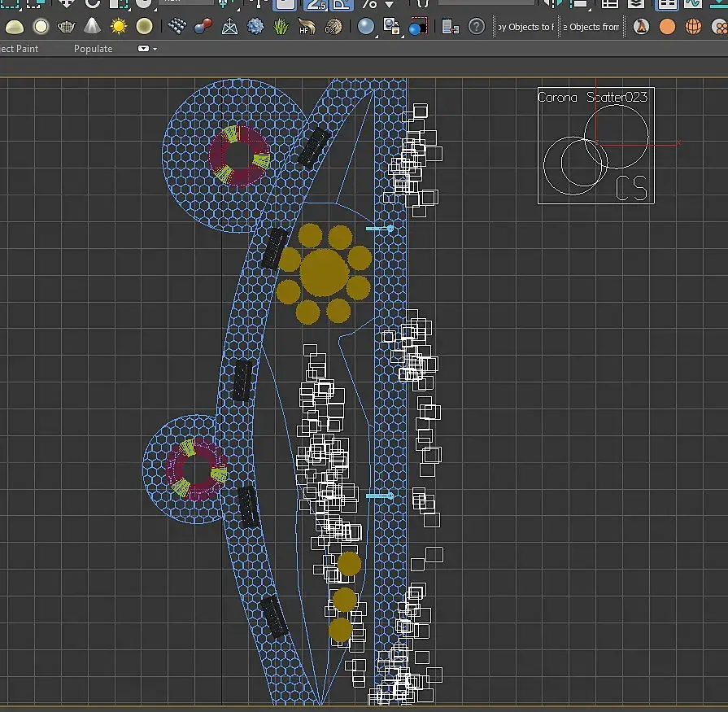This screenshot has width=728, height=712.
Task: Switch to the Populate ribbon tab
Action: 93,49
